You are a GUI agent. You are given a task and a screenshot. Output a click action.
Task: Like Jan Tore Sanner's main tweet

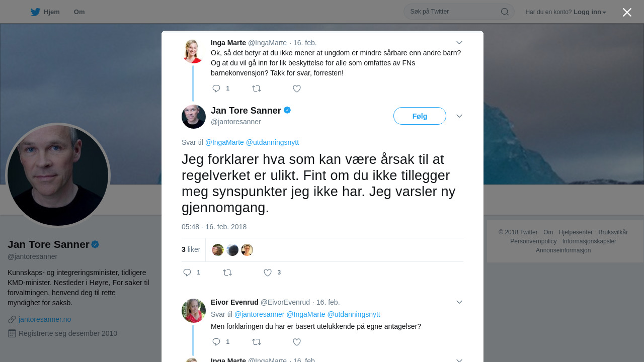pyautogui.click(x=268, y=273)
